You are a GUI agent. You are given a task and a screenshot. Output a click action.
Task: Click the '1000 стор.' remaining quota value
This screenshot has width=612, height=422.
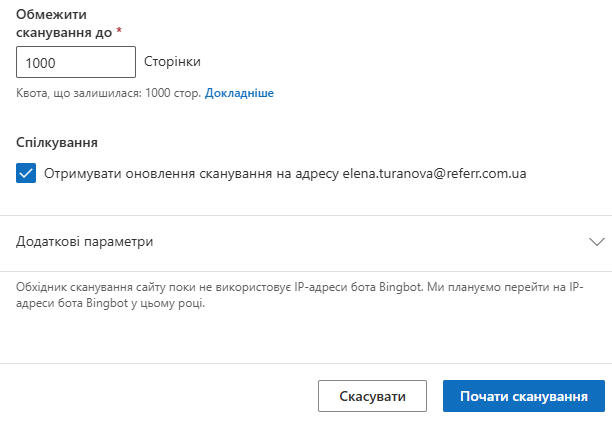pyautogui.click(x=175, y=93)
